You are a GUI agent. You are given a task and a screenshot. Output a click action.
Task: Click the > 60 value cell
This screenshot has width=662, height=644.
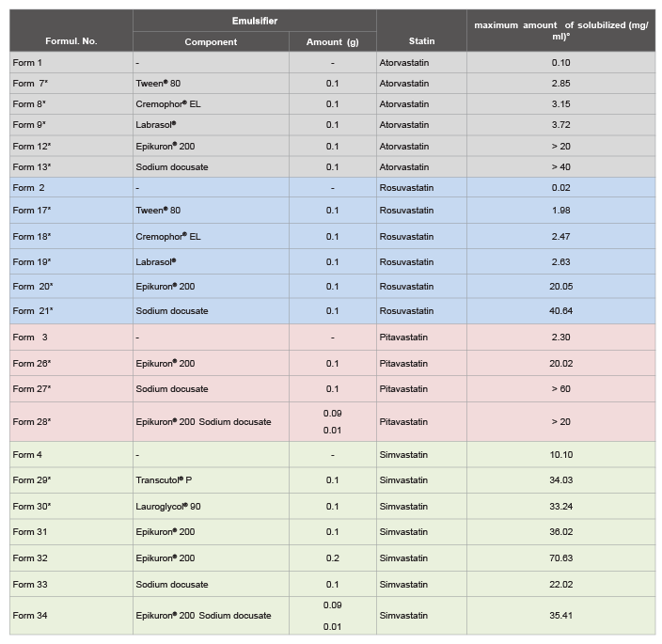(560, 389)
